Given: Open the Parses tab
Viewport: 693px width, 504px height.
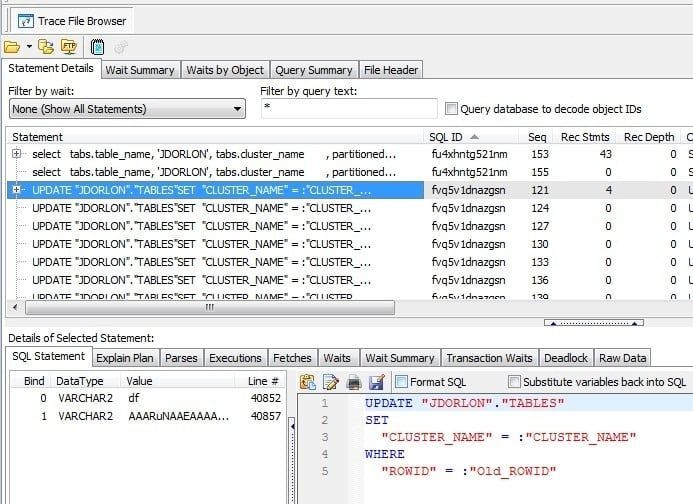Looking at the screenshot, I should click(x=181, y=358).
